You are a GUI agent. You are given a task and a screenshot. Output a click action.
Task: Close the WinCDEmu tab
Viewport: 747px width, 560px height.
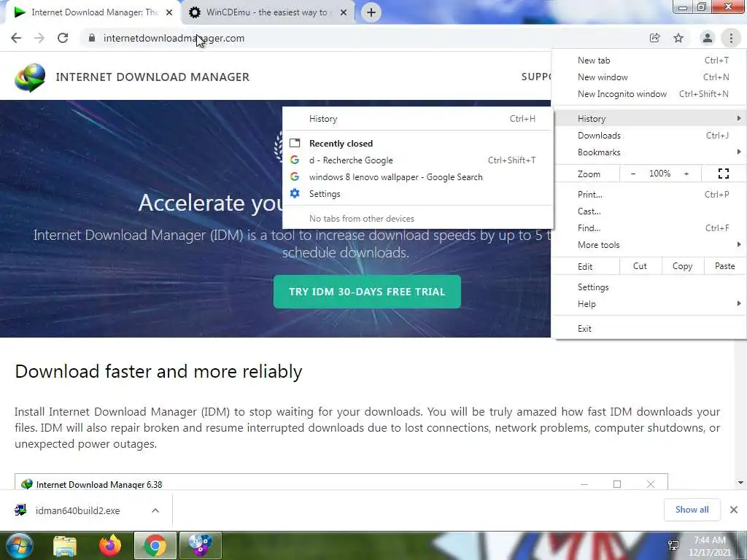point(344,12)
